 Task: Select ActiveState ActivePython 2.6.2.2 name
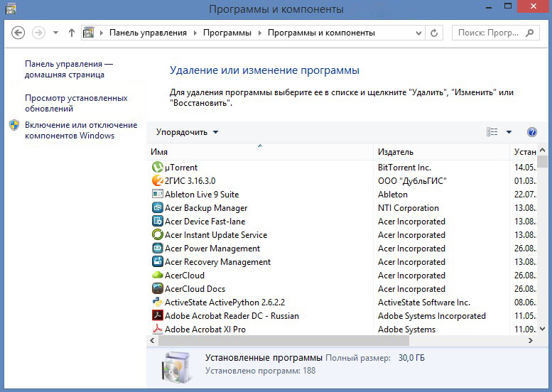point(224,303)
